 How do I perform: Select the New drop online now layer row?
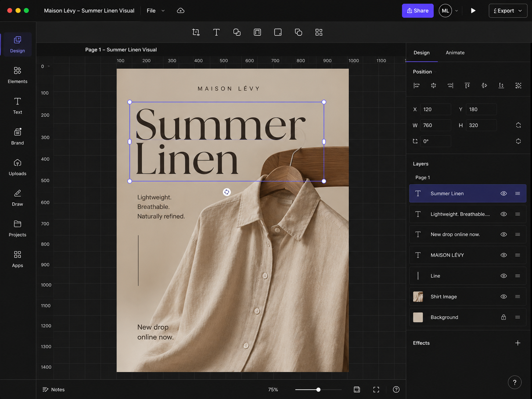coord(468,234)
